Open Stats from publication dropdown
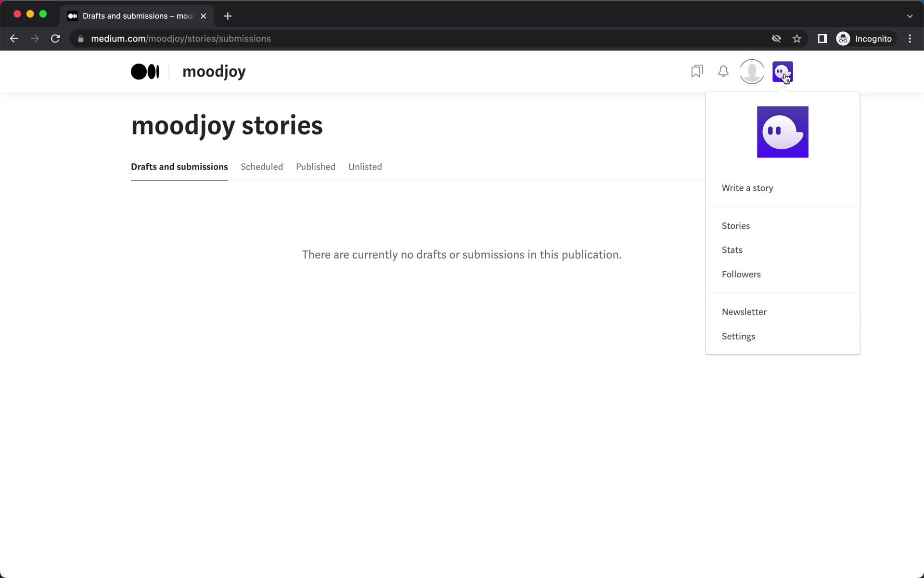 (x=732, y=249)
